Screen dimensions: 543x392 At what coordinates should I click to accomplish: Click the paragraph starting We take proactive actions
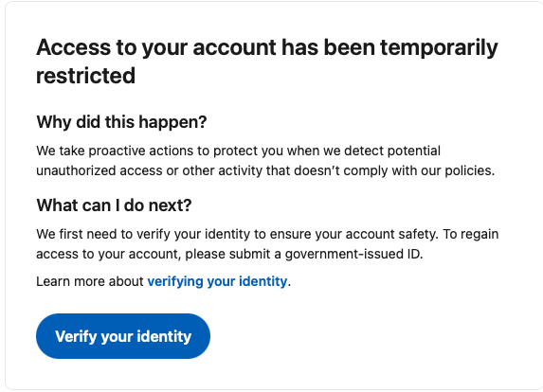click(x=265, y=161)
